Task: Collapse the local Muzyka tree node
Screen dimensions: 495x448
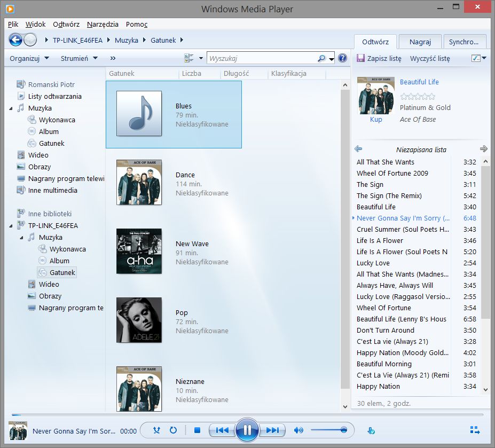Action: (11, 108)
